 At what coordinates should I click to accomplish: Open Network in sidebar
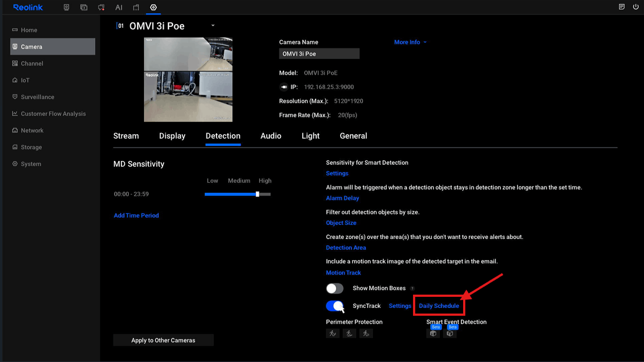coord(52,130)
